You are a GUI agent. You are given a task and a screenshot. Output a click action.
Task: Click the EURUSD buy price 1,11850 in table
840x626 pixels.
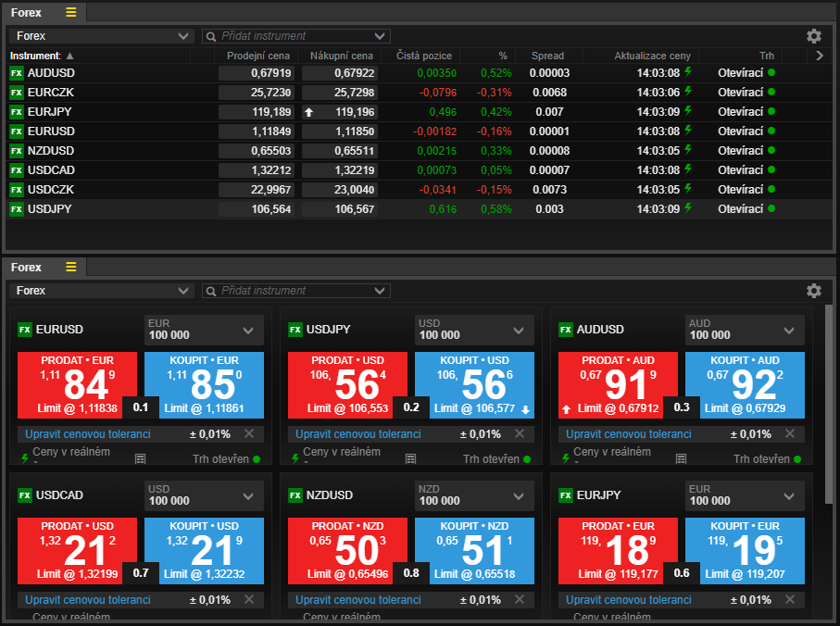tap(340, 131)
